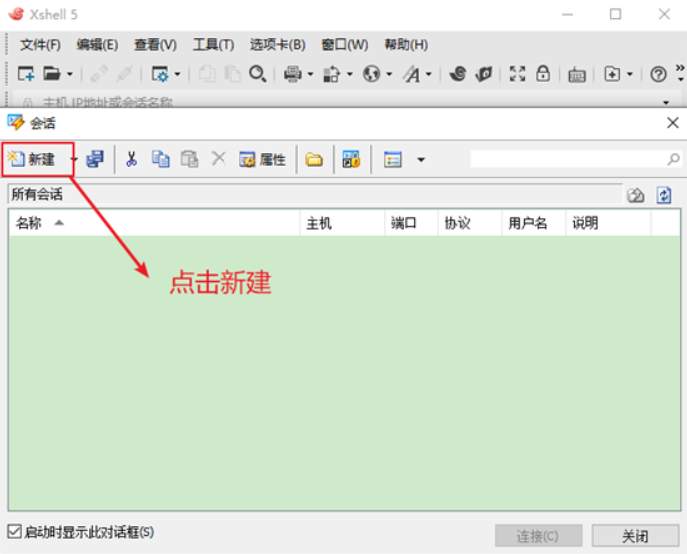Click the cut scissors icon in sessions toolbar
The image size is (687, 554).
point(131,160)
